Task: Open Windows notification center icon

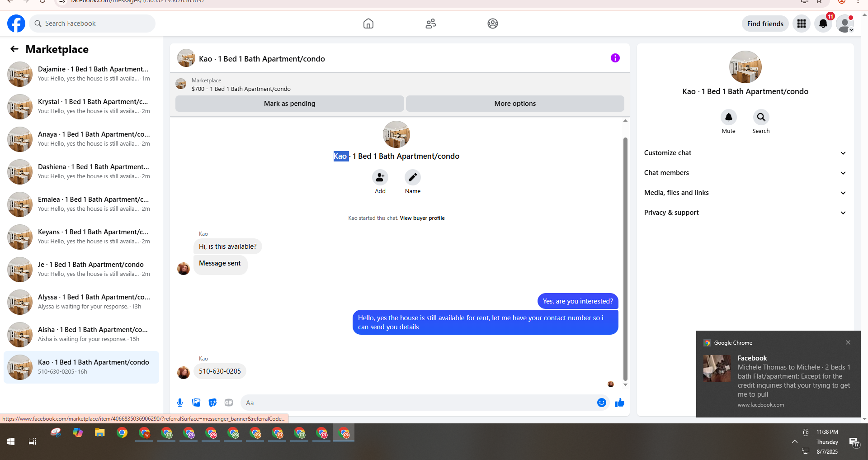Action: coord(854,442)
